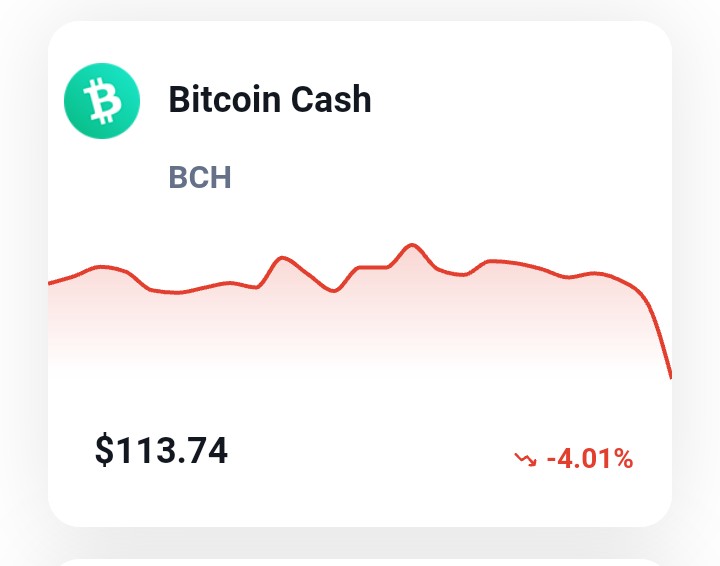The image size is (720, 566).
Task: Open the Bitcoin Cash coin title
Action: (270, 99)
